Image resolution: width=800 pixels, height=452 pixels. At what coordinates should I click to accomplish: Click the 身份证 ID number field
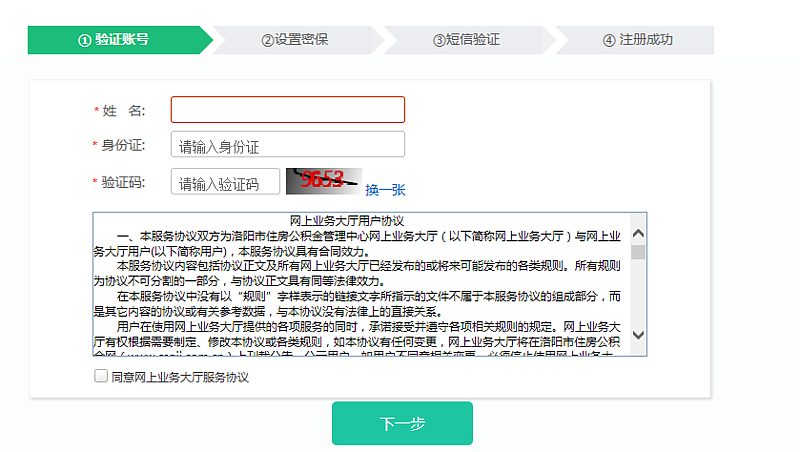pyautogui.click(x=287, y=145)
